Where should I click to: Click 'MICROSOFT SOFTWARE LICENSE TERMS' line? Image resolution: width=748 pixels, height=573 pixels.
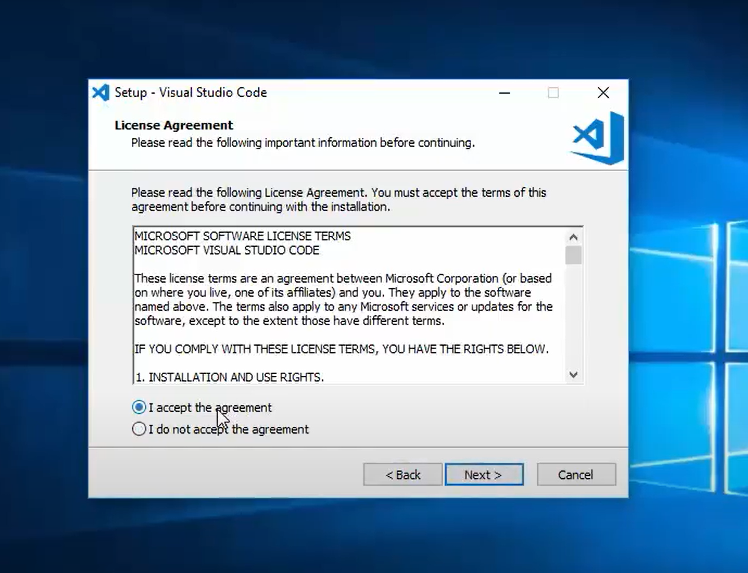(242, 236)
